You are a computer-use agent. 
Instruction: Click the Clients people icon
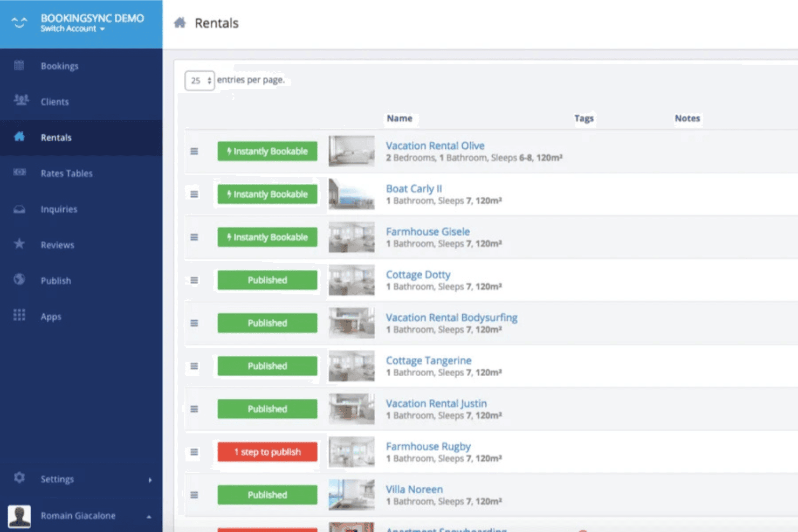pos(21,100)
